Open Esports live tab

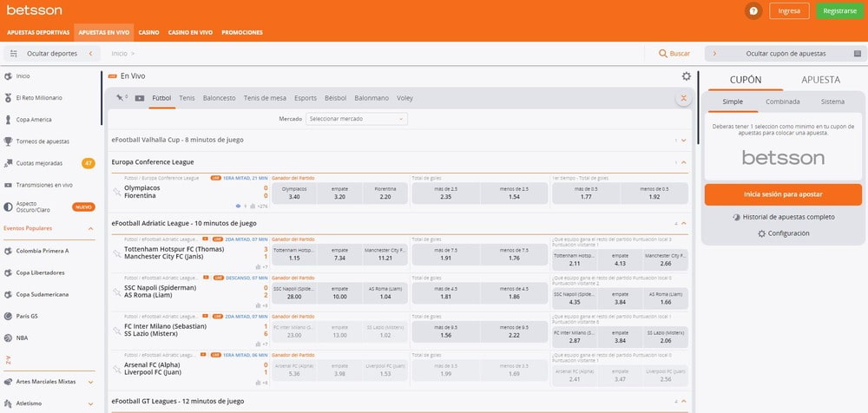[x=306, y=98]
